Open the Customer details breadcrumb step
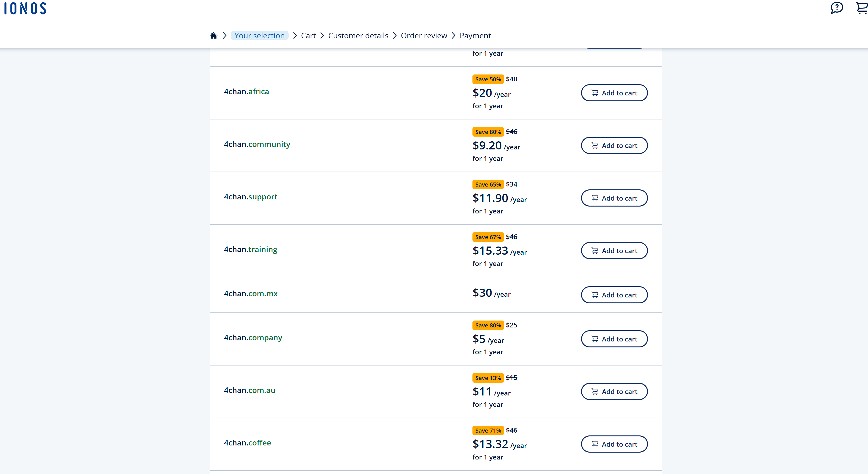This screenshot has height=474, width=868. click(x=358, y=36)
